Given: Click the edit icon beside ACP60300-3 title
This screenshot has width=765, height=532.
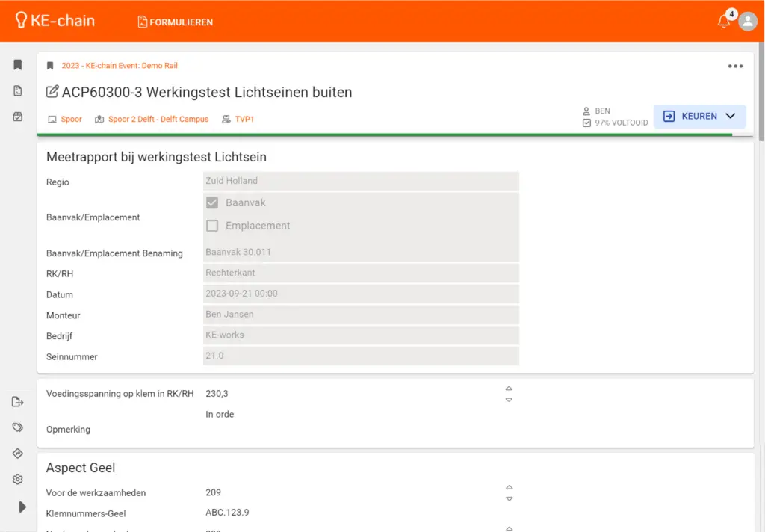Looking at the screenshot, I should (x=52, y=93).
